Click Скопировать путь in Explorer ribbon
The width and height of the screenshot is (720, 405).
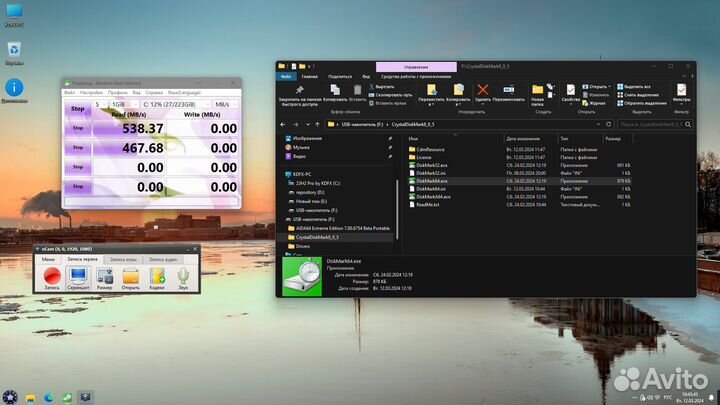pos(390,95)
